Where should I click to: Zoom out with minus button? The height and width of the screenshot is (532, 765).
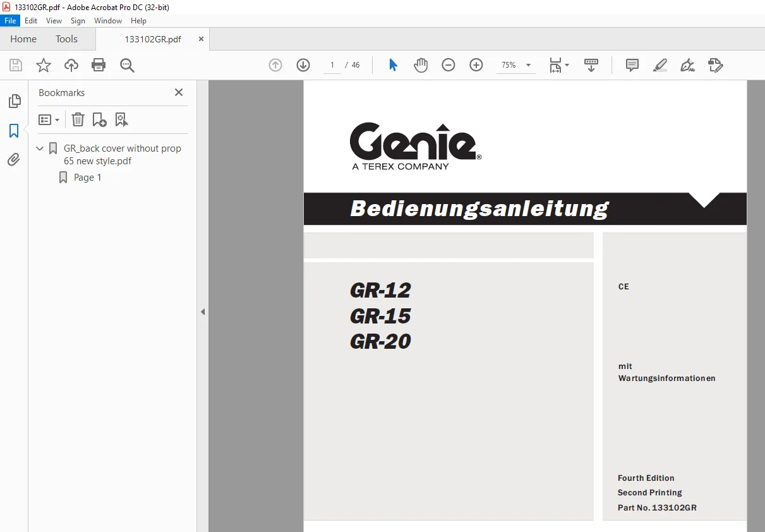point(449,65)
